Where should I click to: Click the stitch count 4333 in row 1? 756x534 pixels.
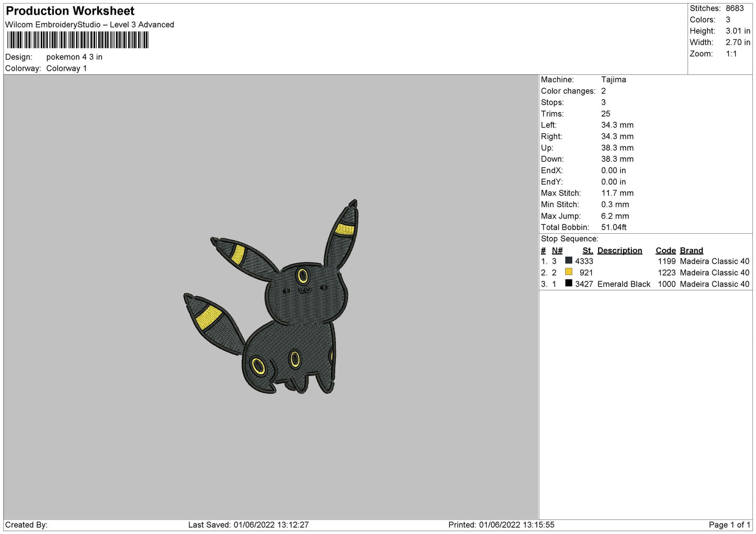[x=584, y=261]
